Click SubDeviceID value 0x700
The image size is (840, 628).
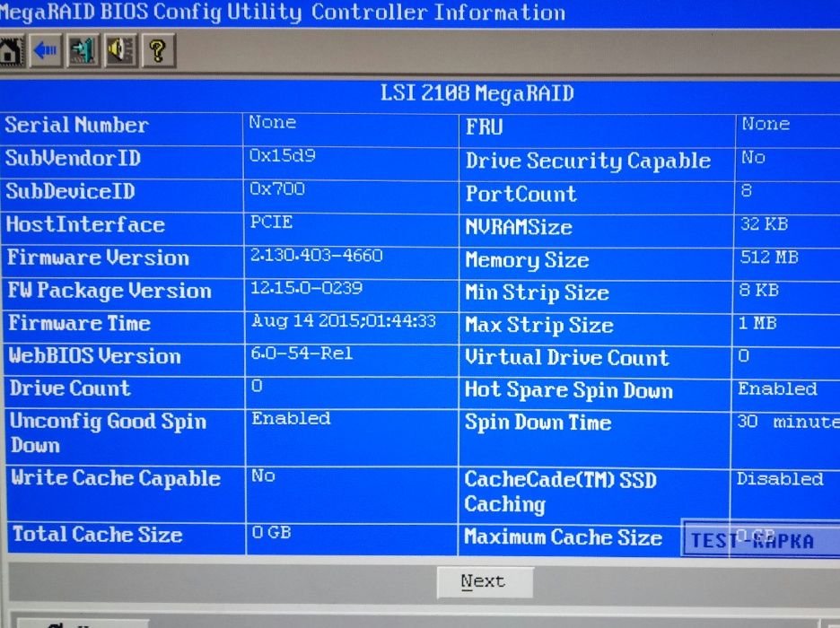click(277, 189)
